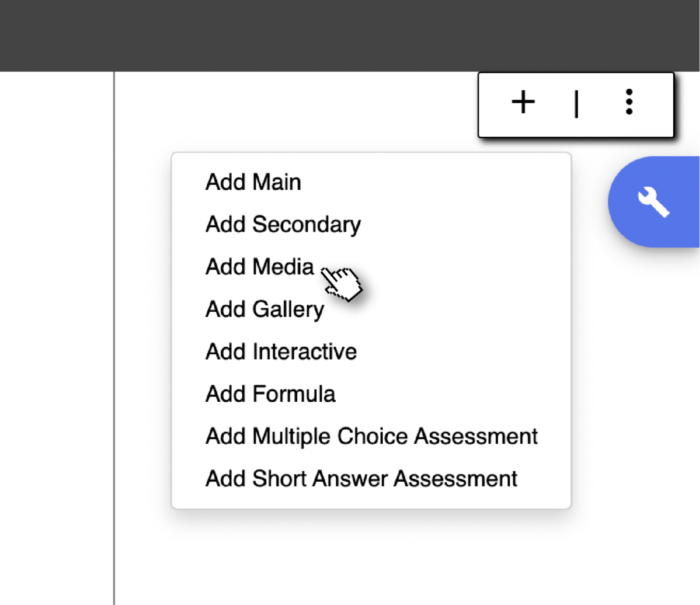Screen dimensions: 700x605
Task: Open the three-dot more options menu
Action: 629,102
